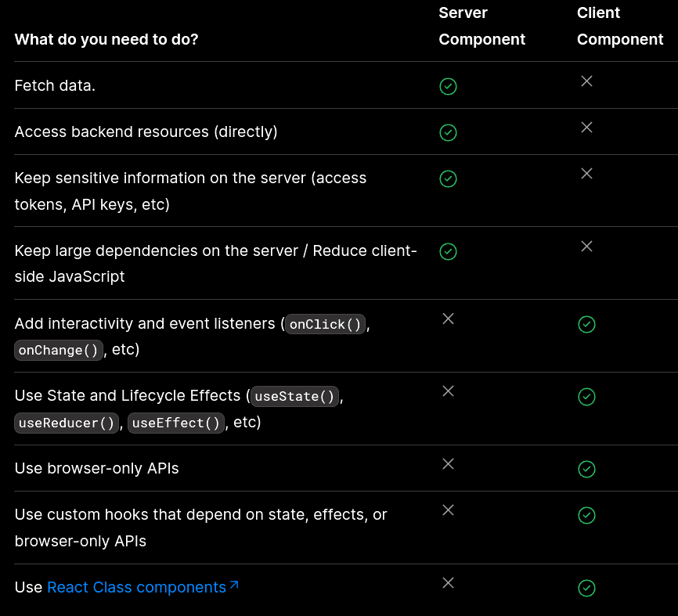Click Server check for Keep large dependencies
Viewport: 678px width, 616px height.
[448, 251]
